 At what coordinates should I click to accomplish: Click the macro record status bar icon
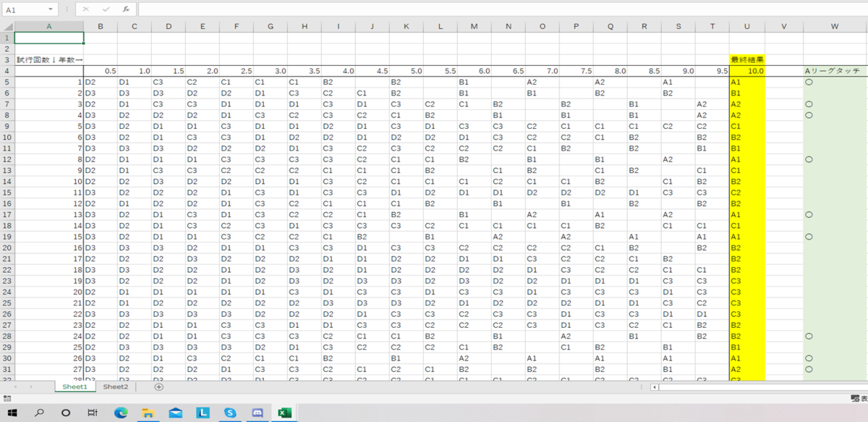7,398
